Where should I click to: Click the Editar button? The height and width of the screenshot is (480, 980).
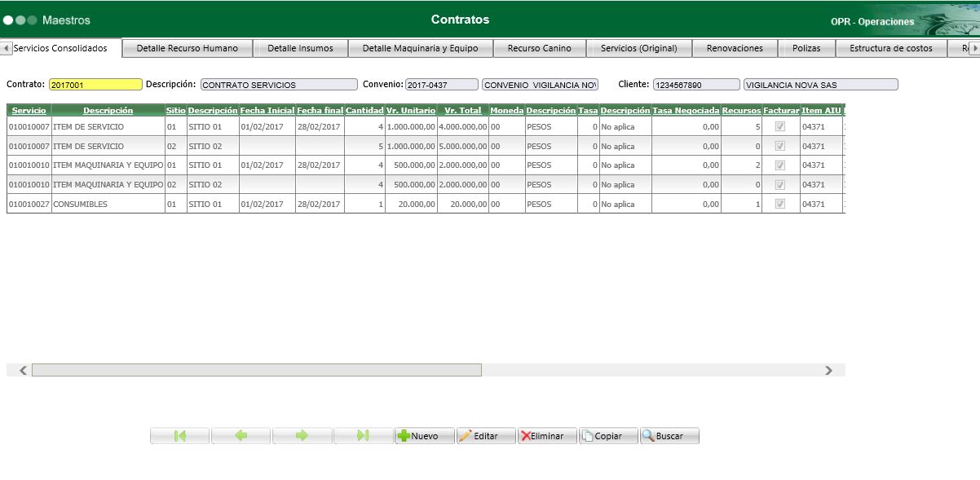(486, 436)
